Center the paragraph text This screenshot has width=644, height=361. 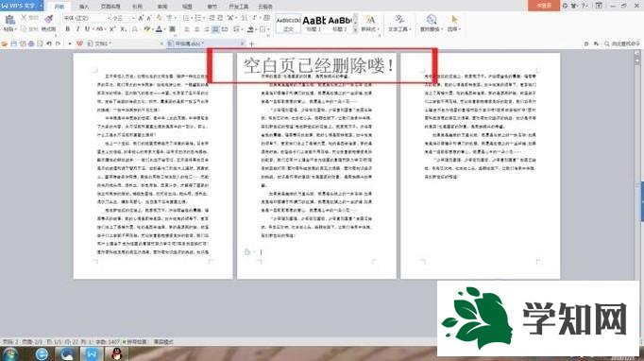click(x=196, y=29)
